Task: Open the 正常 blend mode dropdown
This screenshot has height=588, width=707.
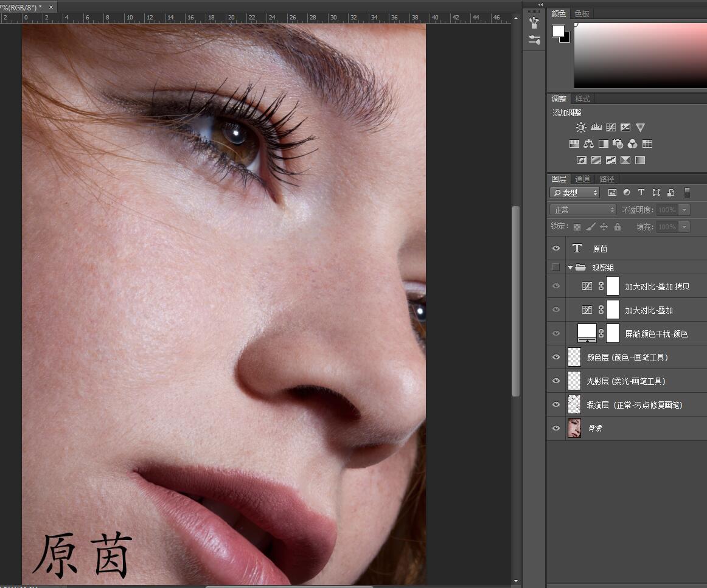Action: click(x=583, y=210)
